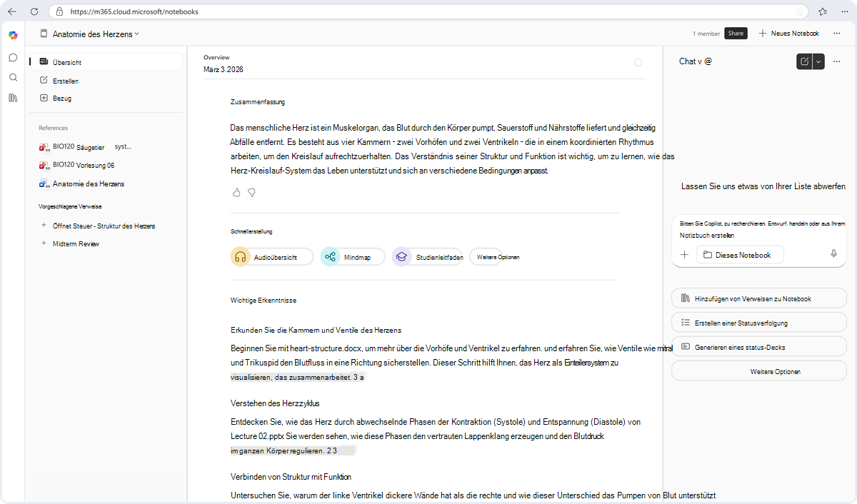
Task: Select the Erstellen tab
Action: point(105,81)
